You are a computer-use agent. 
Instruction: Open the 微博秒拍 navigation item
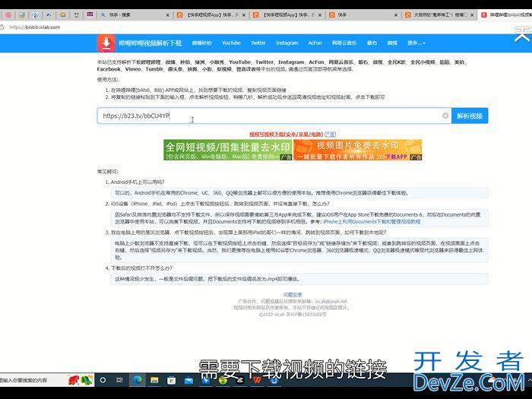(x=201, y=43)
